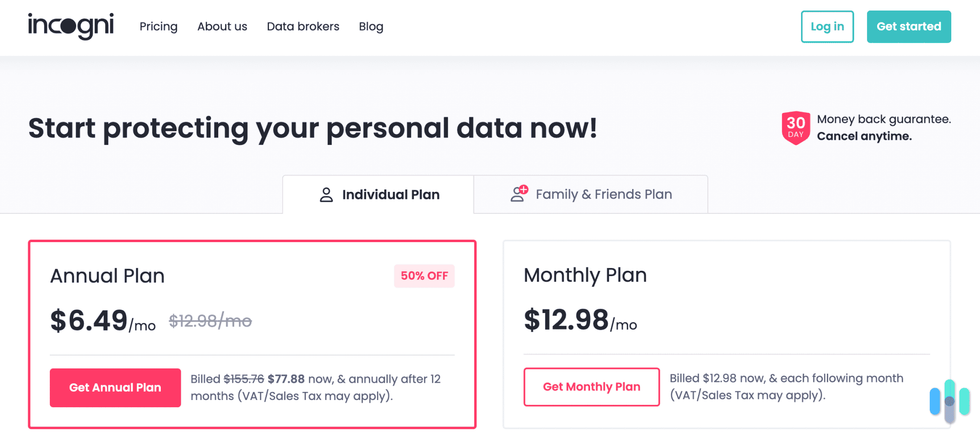Click the Incogni logo

tap(71, 26)
